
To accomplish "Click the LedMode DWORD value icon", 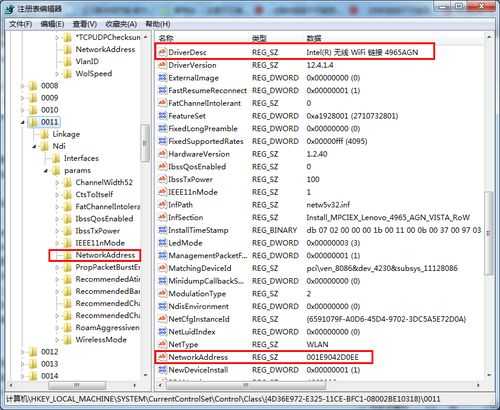I will pyautogui.click(x=162, y=243).
